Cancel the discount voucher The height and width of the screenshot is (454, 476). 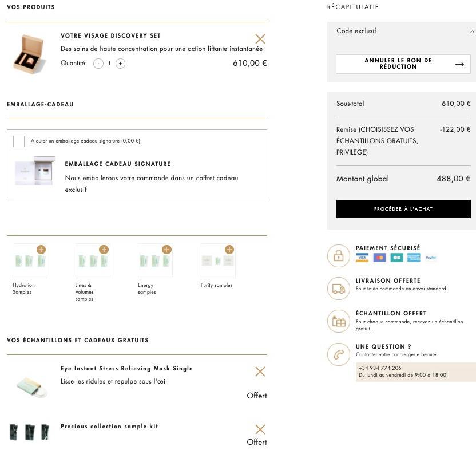point(403,64)
